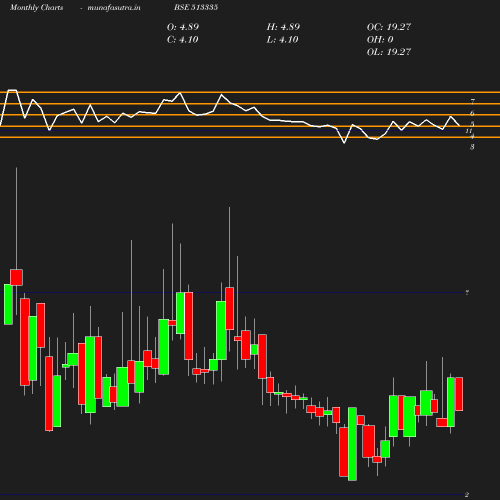This screenshot has height=500, width=500.
Task: Click the munafasutra.in site label
Action: pyautogui.click(x=114, y=7)
